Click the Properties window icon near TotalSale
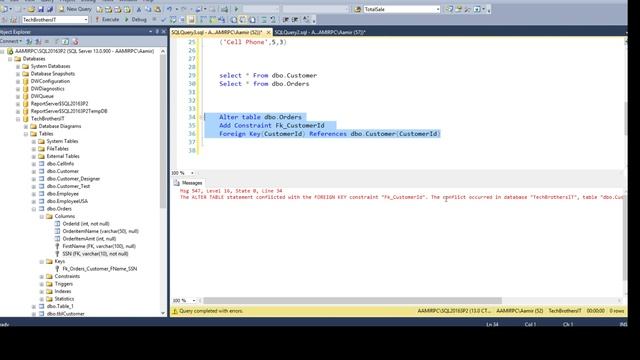 point(458,9)
